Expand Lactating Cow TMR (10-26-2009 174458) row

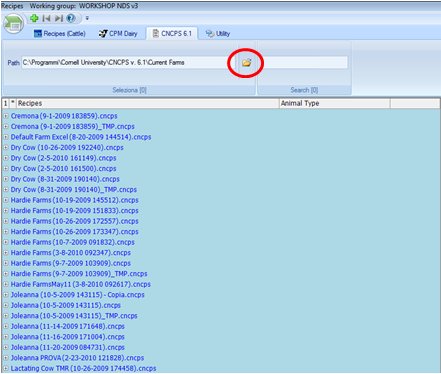click(x=6, y=369)
